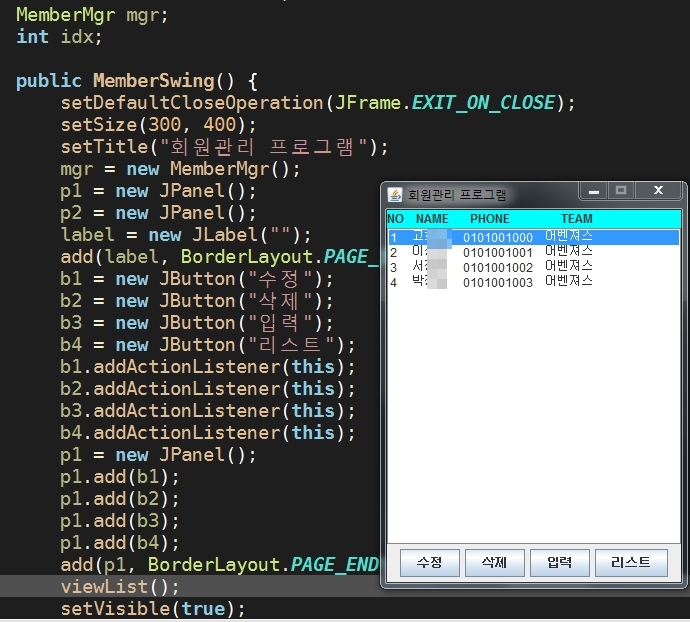Click the setVisible(true) line in editor

tap(152, 609)
